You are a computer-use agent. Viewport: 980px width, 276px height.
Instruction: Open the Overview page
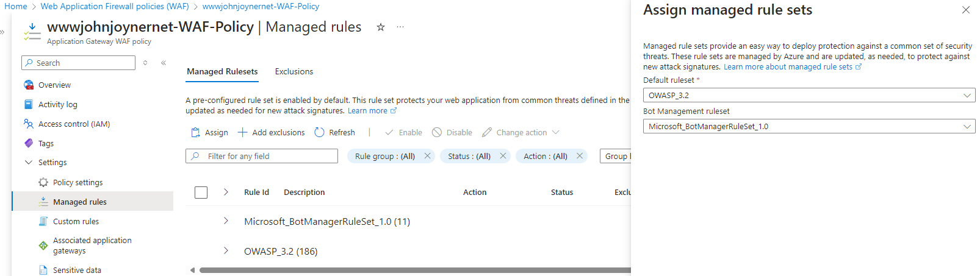point(54,85)
